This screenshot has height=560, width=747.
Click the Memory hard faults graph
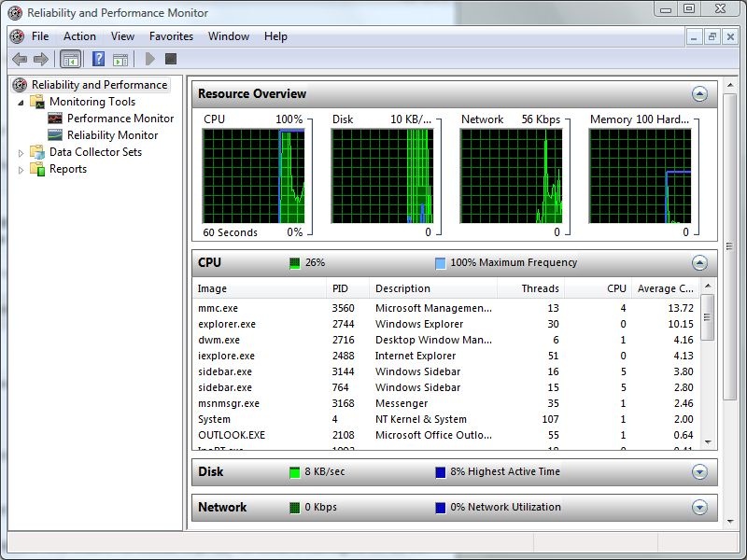point(640,175)
